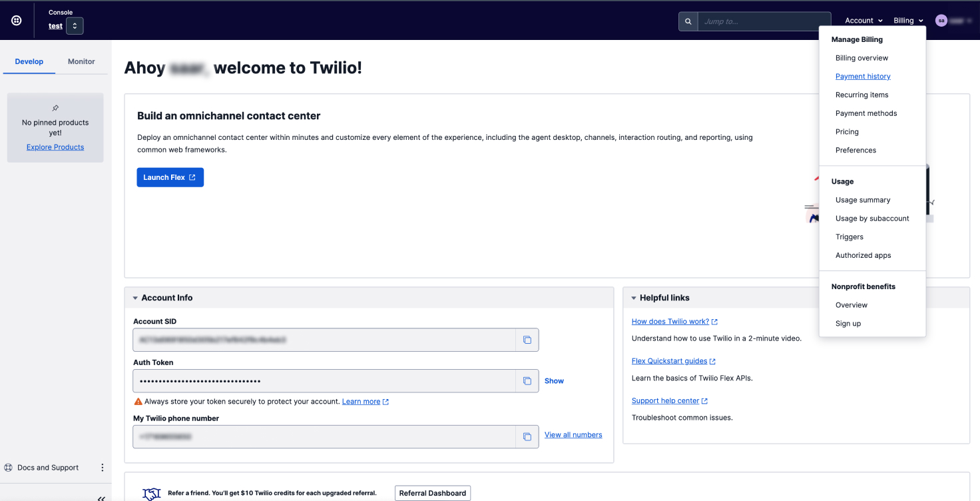Click the Launch Flex button
This screenshot has width=980, height=501.
pyautogui.click(x=170, y=177)
